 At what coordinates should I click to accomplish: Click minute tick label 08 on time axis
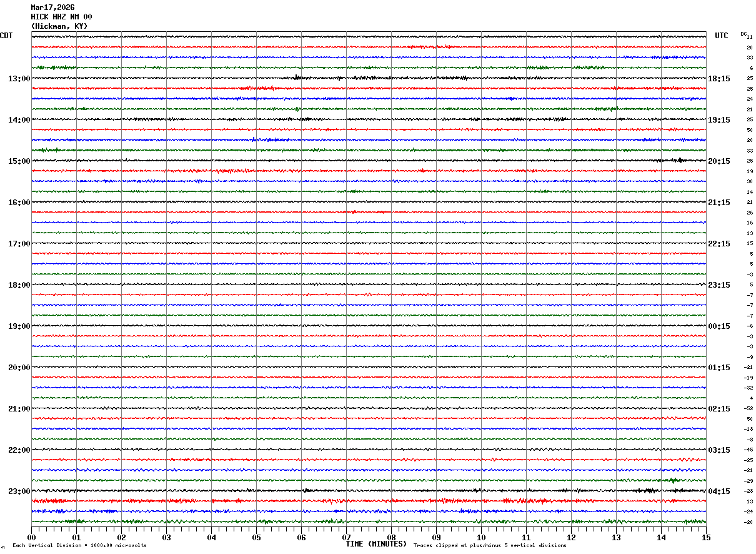tap(391, 538)
